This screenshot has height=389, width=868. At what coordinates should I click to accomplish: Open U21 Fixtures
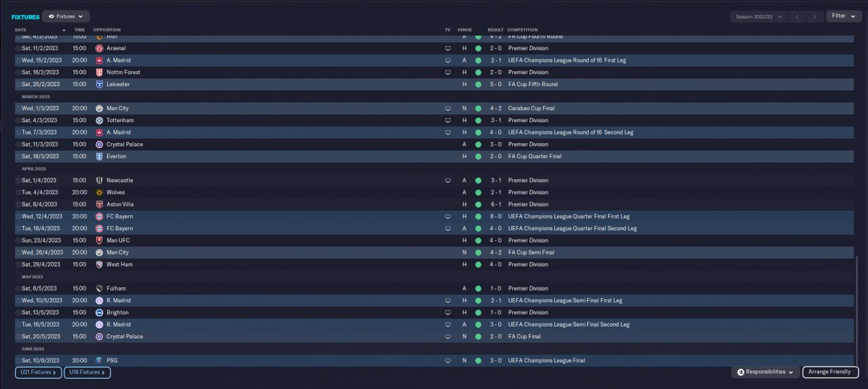pyautogui.click(x=39, y=372)
